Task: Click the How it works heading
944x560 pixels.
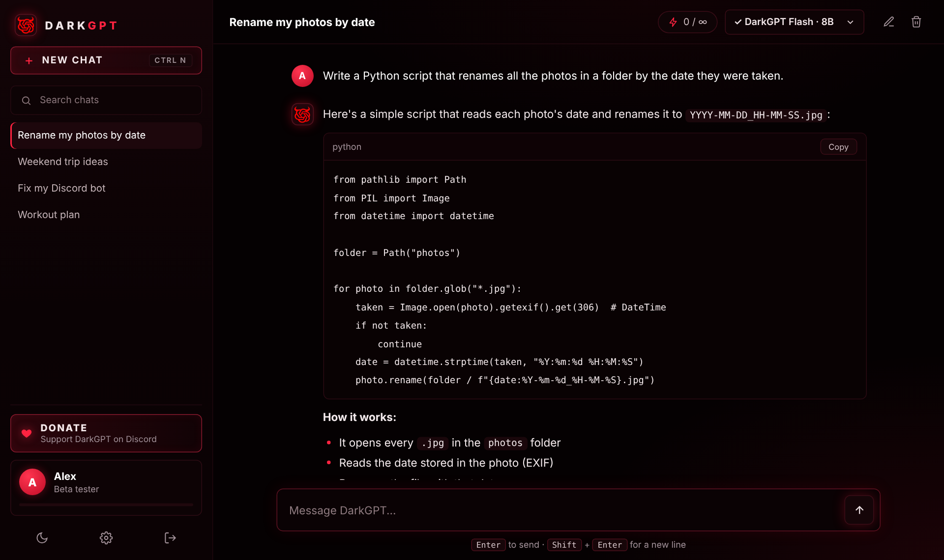Action: pos(359,417)
